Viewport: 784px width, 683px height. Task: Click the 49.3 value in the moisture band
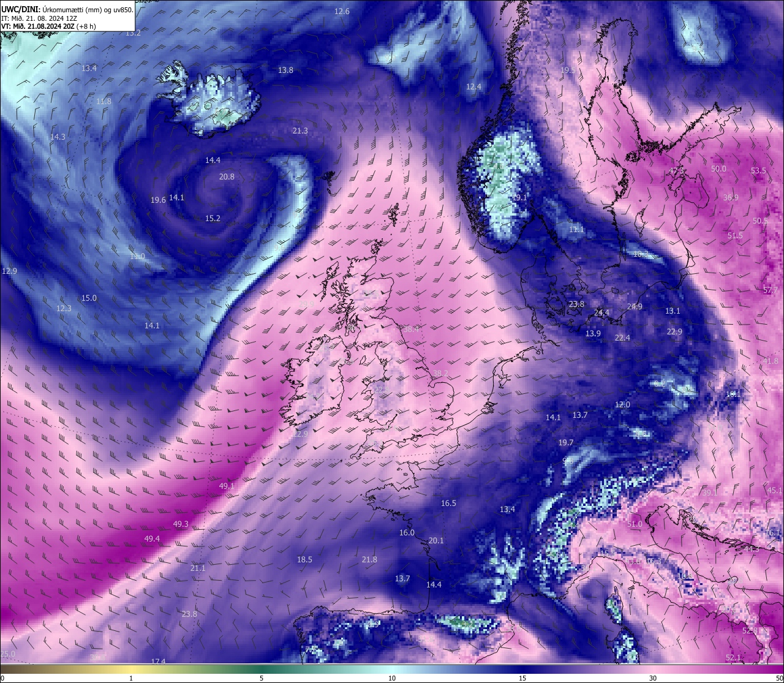tap(181, 524)
